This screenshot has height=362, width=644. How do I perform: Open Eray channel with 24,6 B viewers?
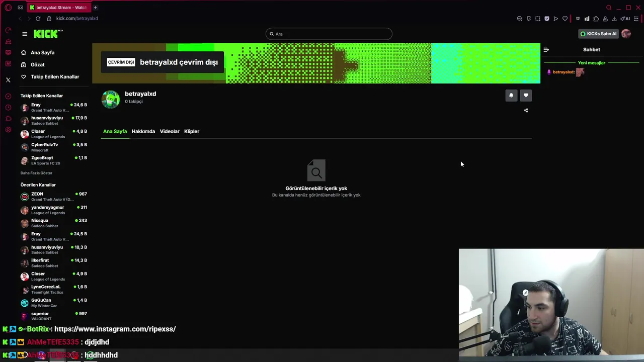[x=54, y=107]
